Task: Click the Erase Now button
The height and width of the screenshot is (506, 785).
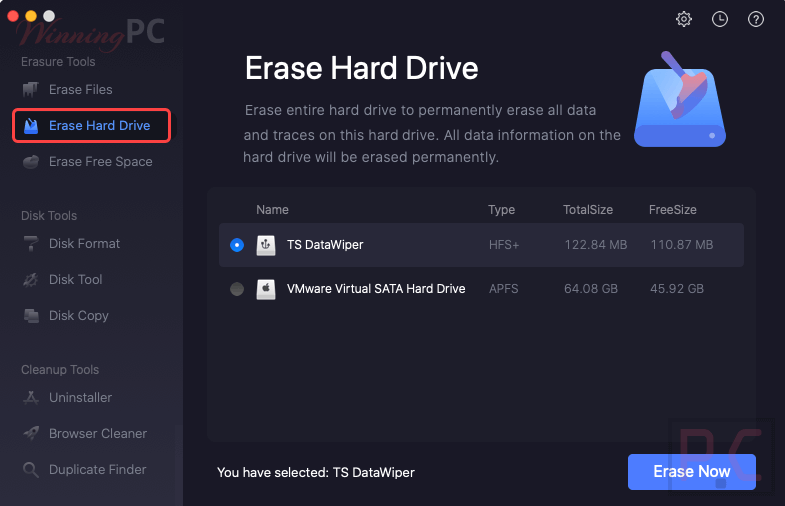Action: [x=692, y=471]
